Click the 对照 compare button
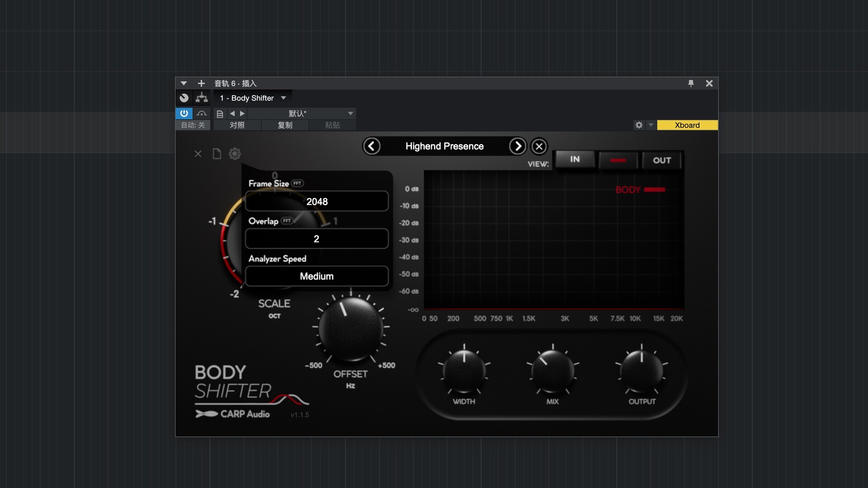This screenshot has height=488, width=868. pyautogui.click(x=237, y=125)
